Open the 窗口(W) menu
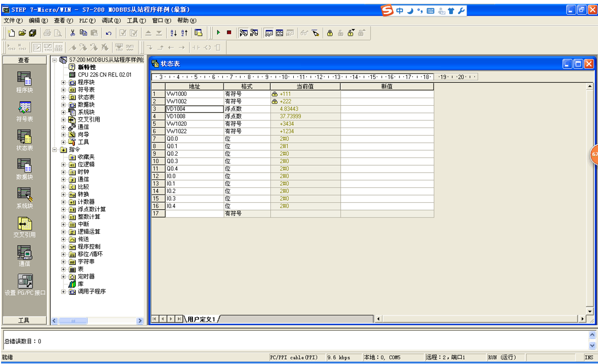This screenshot has width=598, height=364. [x=161, y=21]
